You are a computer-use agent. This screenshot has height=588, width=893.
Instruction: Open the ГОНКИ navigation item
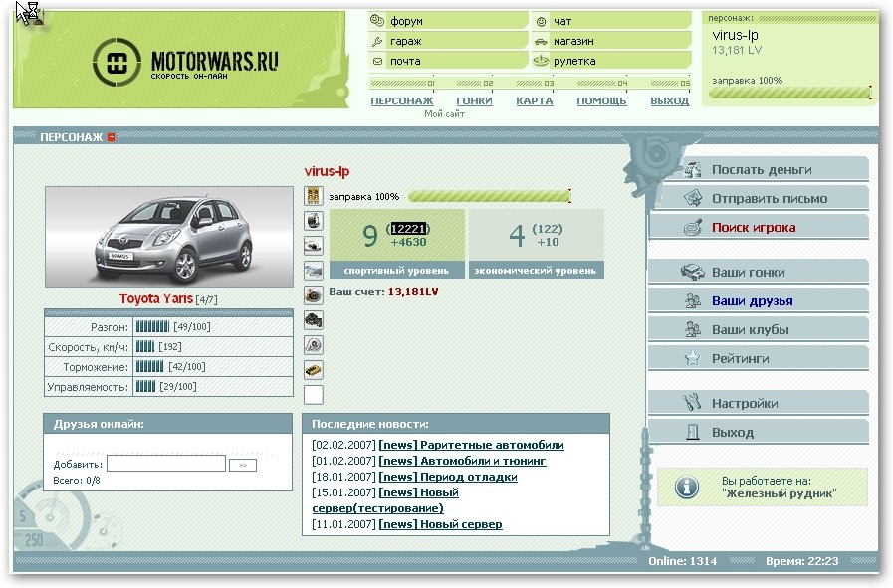click(474, 100)
